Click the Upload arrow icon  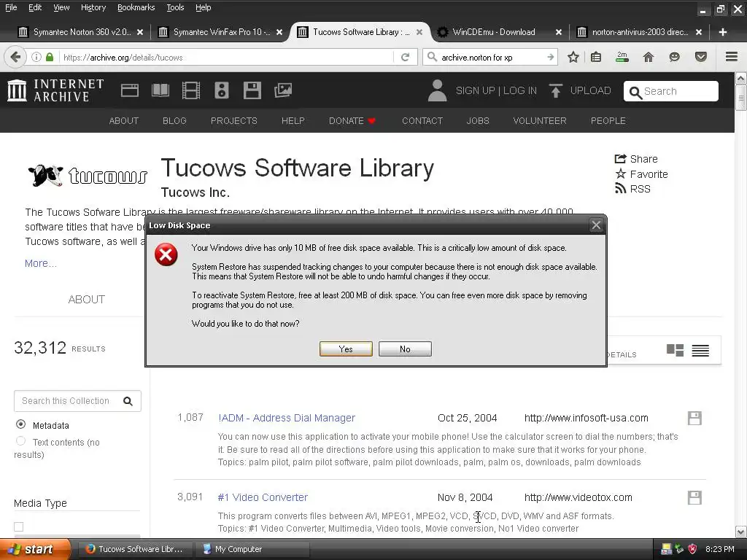tap(555, 90)
